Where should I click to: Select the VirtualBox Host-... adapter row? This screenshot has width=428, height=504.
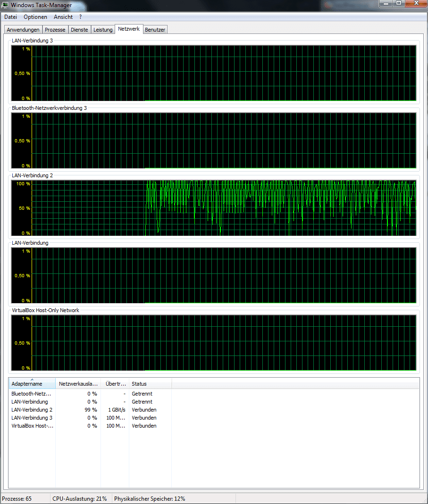click(90, 426)
